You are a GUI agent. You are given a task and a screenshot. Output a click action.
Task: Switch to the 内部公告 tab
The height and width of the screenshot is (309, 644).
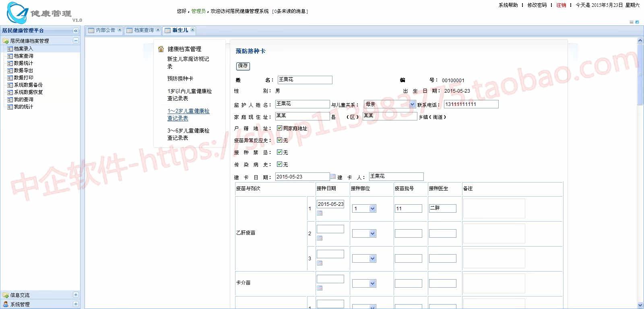click(105, 30)
